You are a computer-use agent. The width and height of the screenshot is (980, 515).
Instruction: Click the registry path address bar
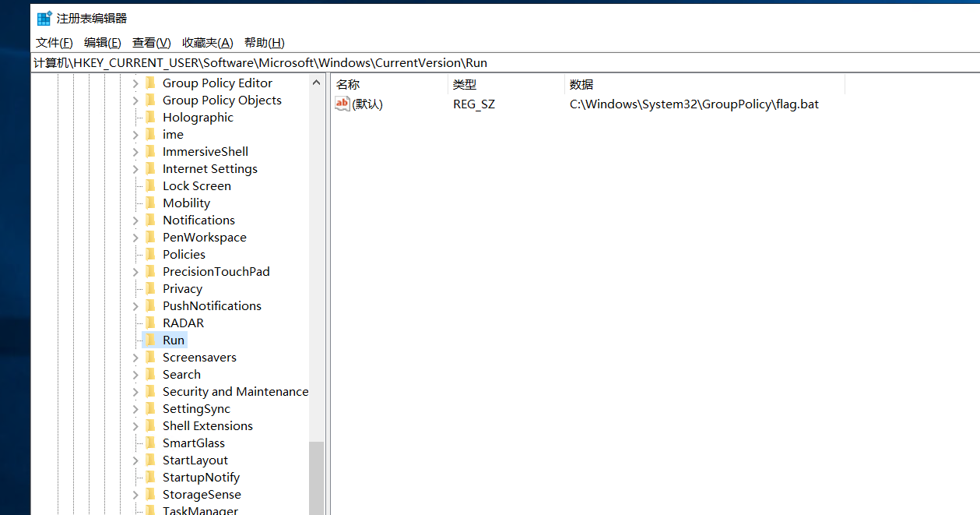505,63
